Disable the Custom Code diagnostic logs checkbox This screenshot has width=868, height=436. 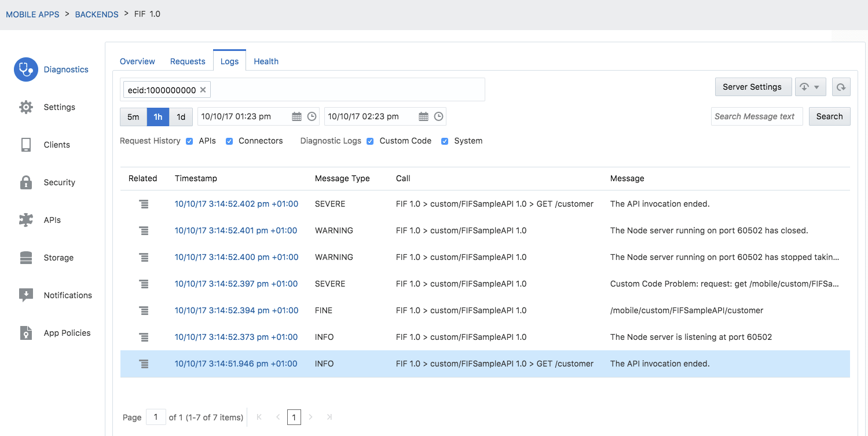coord(370,141)
